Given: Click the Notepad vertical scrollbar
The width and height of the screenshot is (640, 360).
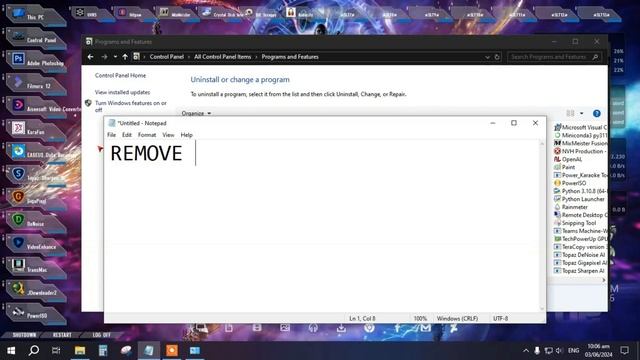Looking at the screenshot, I should tap(542, 226).
